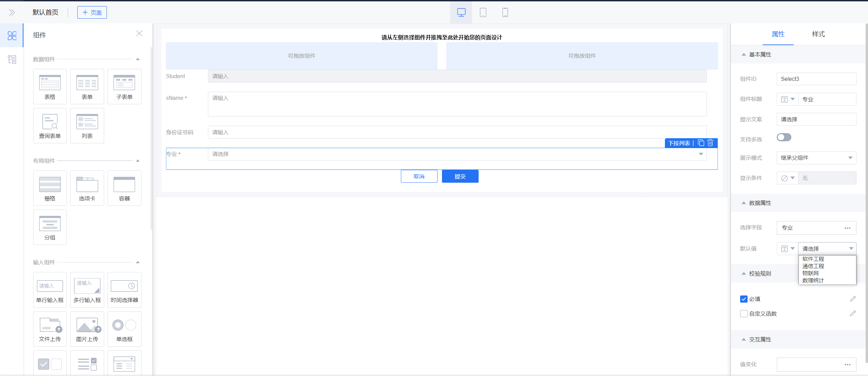
Task: Select the 时间选择器 time picker component
Action: [x=124, y=290]
